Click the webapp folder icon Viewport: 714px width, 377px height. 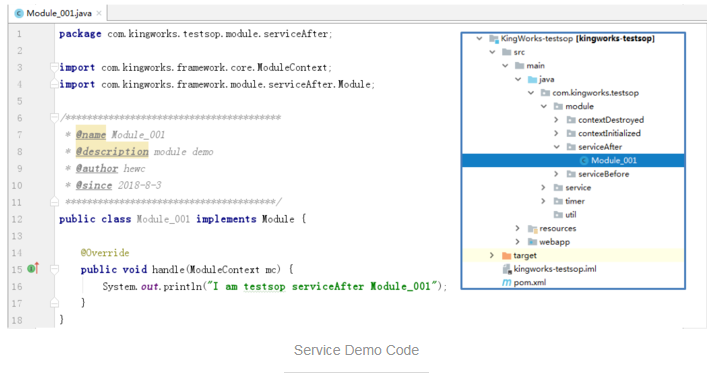pyautogui.click(x=532, y=242)
